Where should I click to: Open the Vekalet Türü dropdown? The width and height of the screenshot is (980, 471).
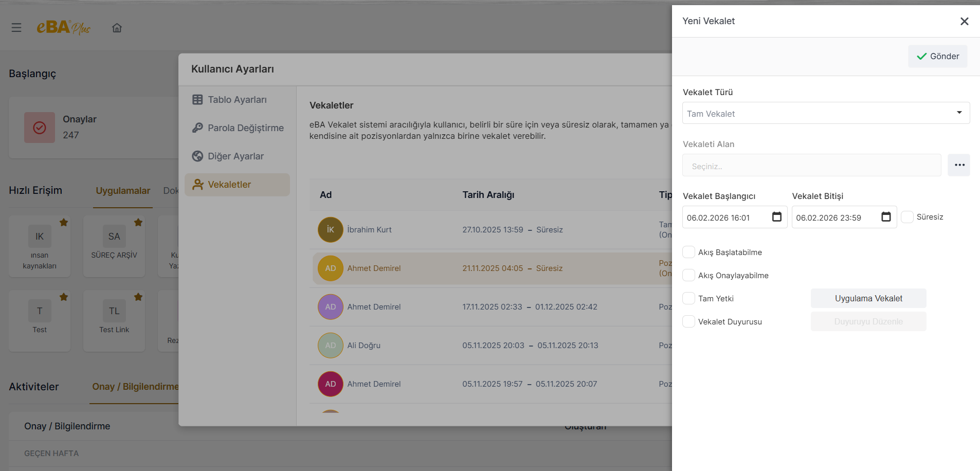(x=826, y=113)
